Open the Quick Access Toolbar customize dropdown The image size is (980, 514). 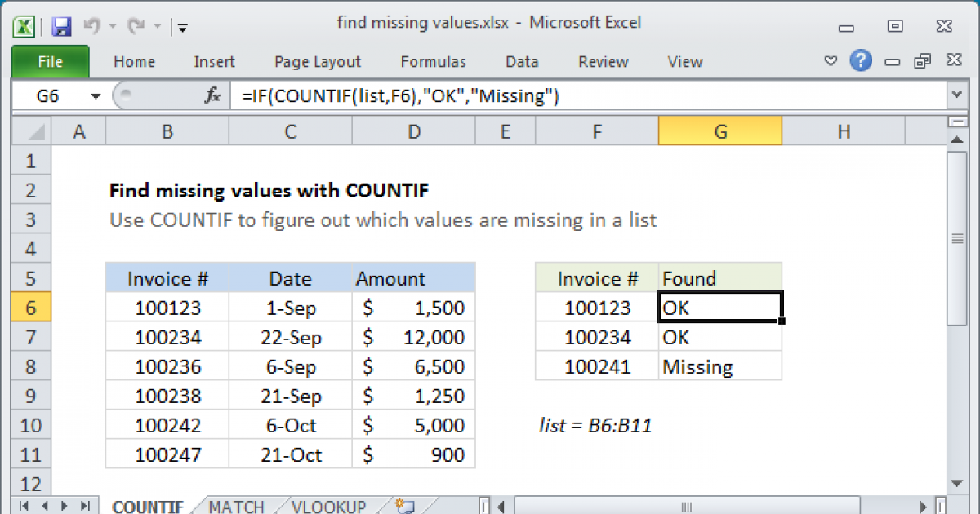coord(181,27)
